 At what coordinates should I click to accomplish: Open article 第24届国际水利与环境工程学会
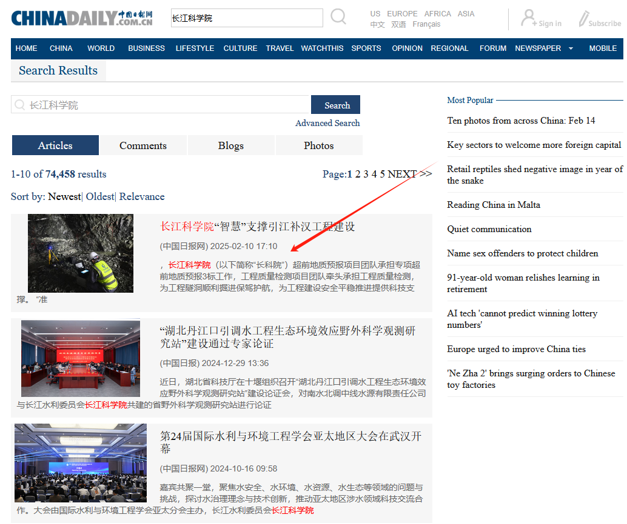point(291,442)
